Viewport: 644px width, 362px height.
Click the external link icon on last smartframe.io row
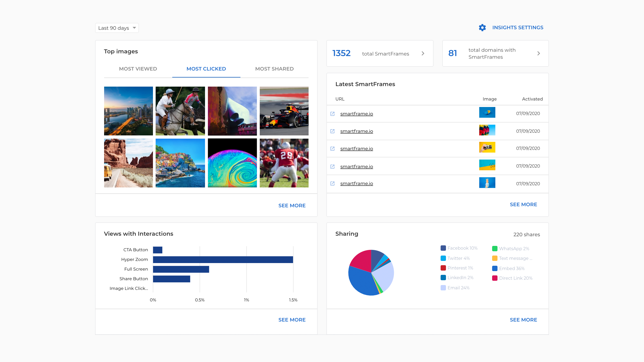pos(332,183)
